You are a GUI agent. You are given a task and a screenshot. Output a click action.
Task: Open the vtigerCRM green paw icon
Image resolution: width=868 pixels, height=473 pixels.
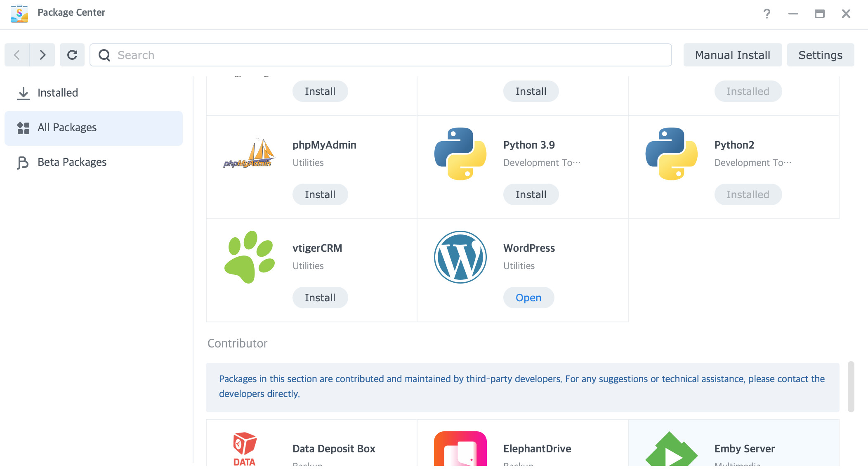tap(249, 257)
